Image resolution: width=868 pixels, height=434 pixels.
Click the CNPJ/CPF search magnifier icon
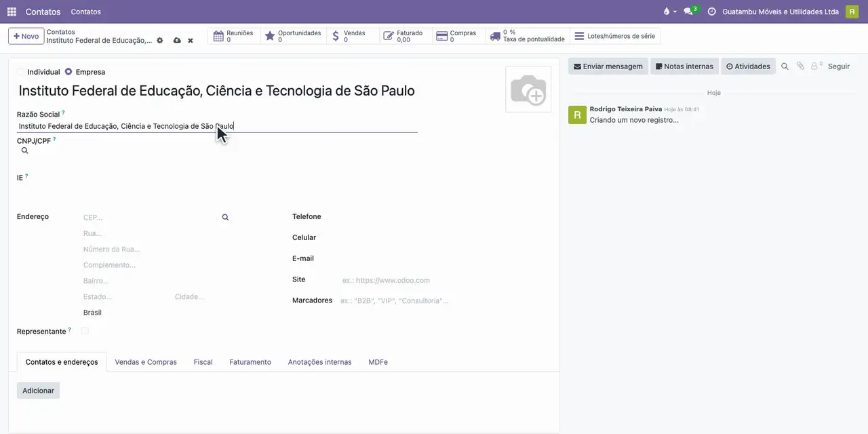[x=24, y=151]
